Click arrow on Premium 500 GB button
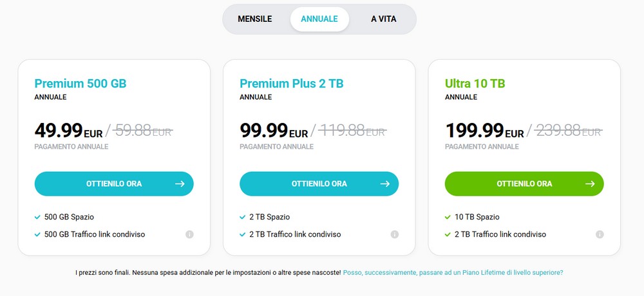The width and height of the screenshot is (644, 296). coord(180,184)
